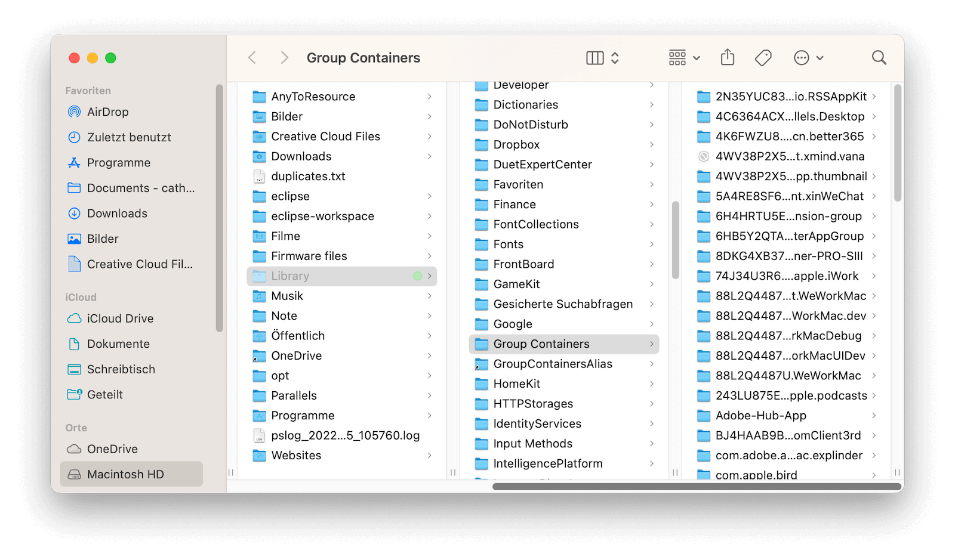The image size is (955, 560).
Task: Click the Share toolbar icon
Action: click(727, 57)
